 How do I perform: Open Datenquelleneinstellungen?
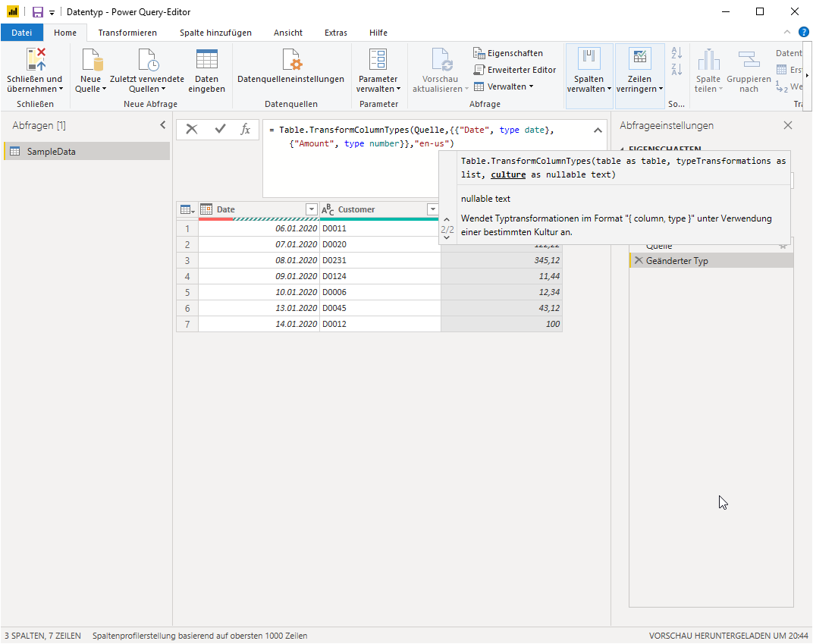pos(291,71)
